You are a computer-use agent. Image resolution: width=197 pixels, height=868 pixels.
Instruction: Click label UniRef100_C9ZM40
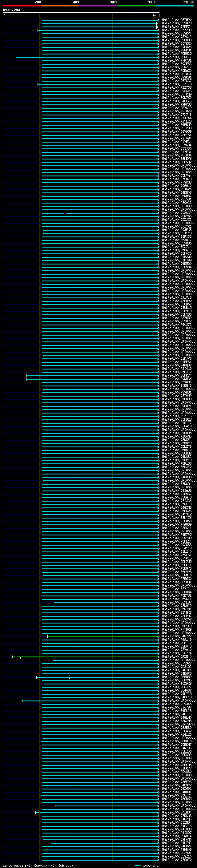pyautogui.click(x=176, y=657)
